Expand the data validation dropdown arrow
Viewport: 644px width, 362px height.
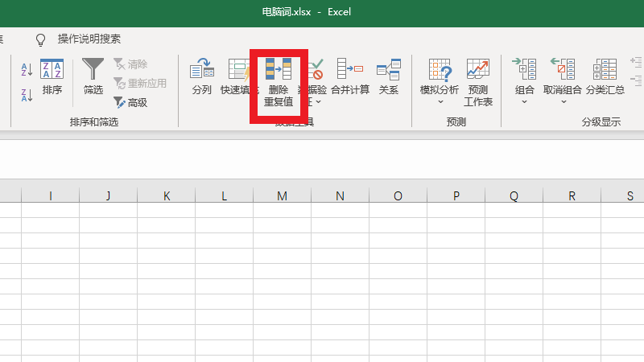pos(318,102)
